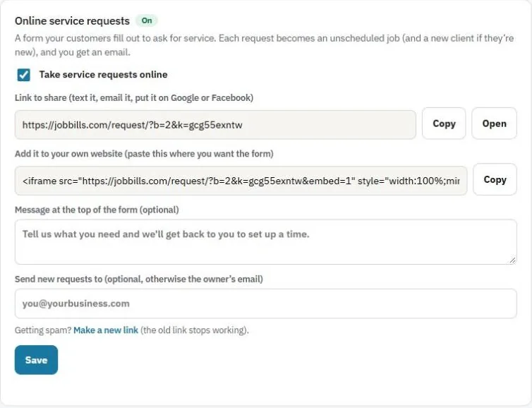Click the Getting spam? text
The width and height of the screenshot is (532, 408).
point(43,330)
